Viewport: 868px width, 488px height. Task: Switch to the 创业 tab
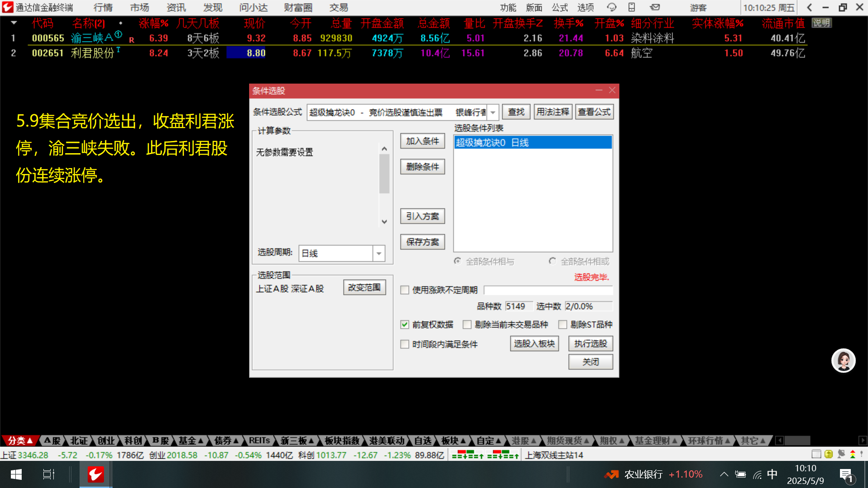coord(106,441)
